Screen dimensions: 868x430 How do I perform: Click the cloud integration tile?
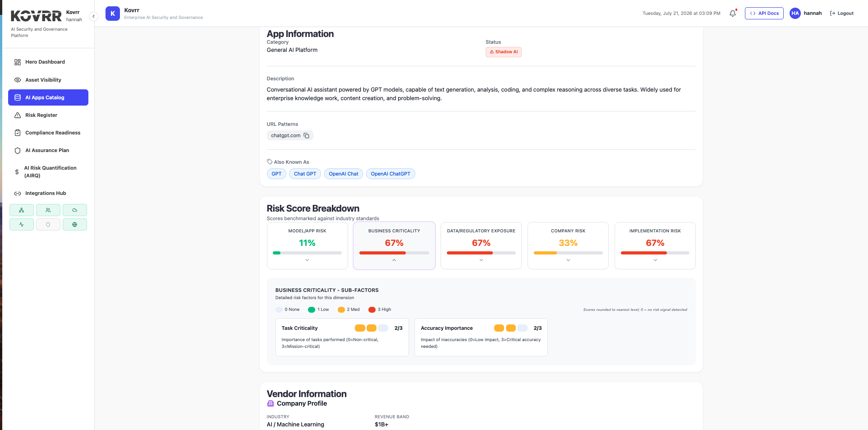click(x=75, y=210)
